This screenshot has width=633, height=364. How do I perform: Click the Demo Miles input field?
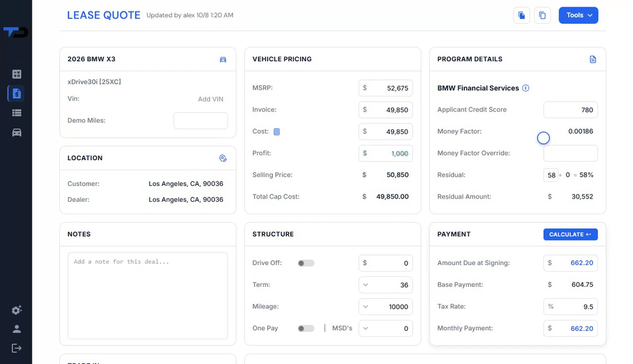pyautogui.click(x=200, y=121)
